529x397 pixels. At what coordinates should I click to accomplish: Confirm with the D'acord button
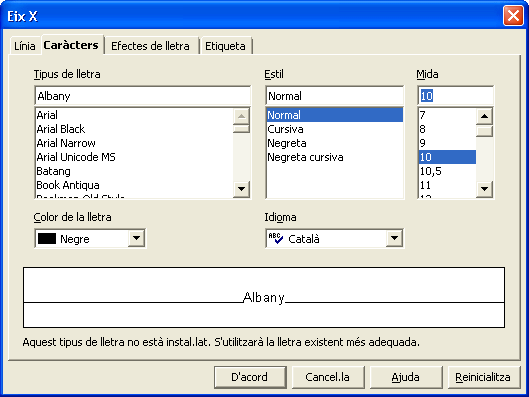pyautogui.click(x=250, y=377)
